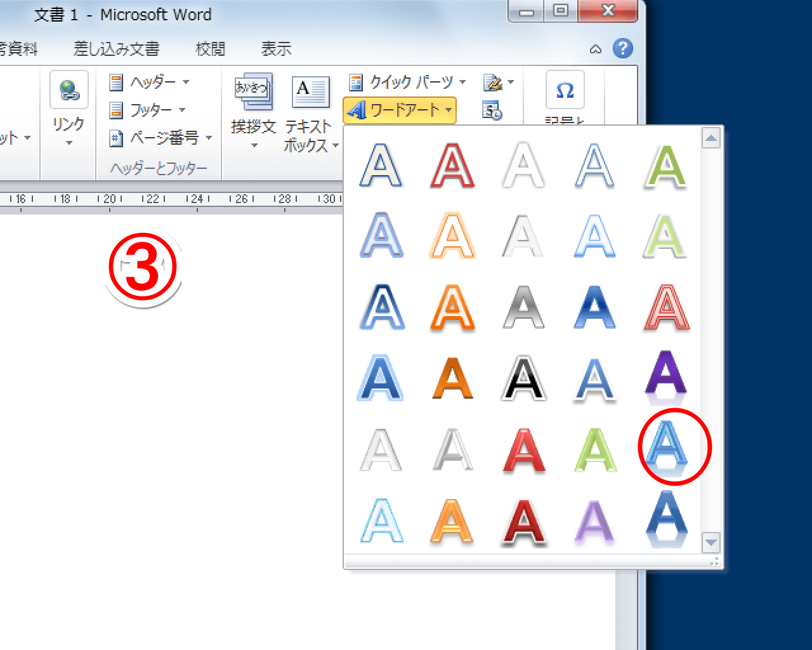Screen dimensions: 812x650
Task: Open the 校閲 tab
Action: click(211, 49)
